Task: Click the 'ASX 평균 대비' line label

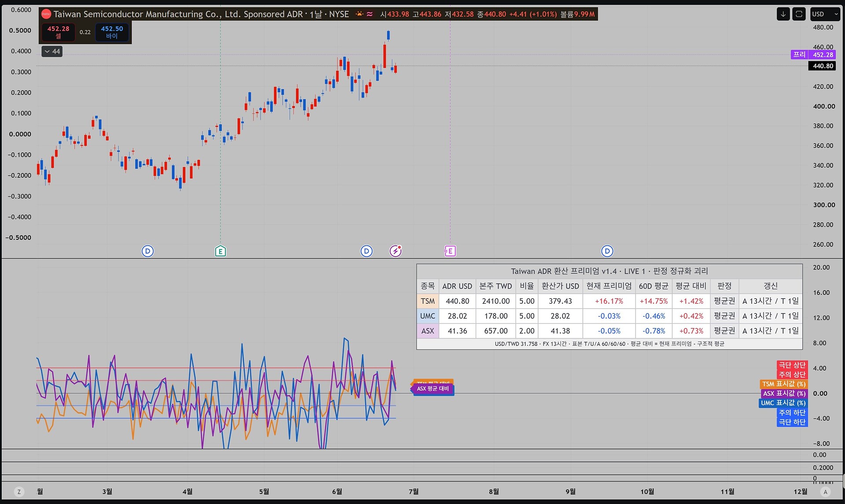Action: [433, 389]
